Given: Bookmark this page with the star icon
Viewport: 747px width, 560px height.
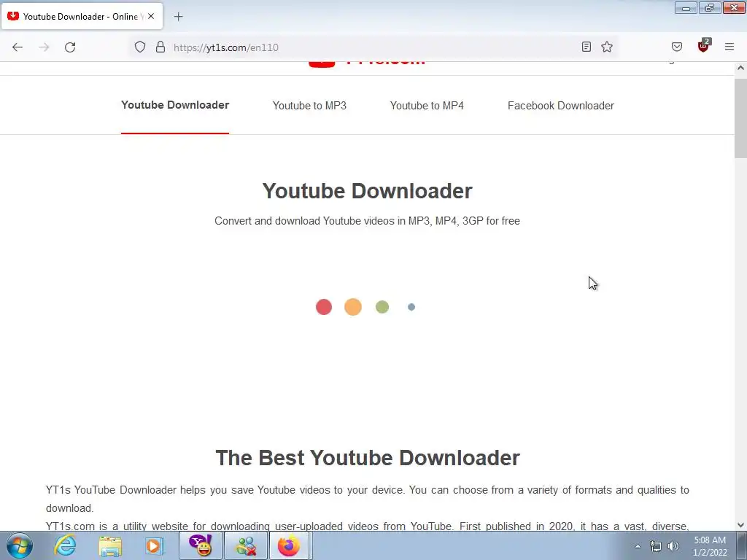Looking at the screenshot, I should pos(606,47).
